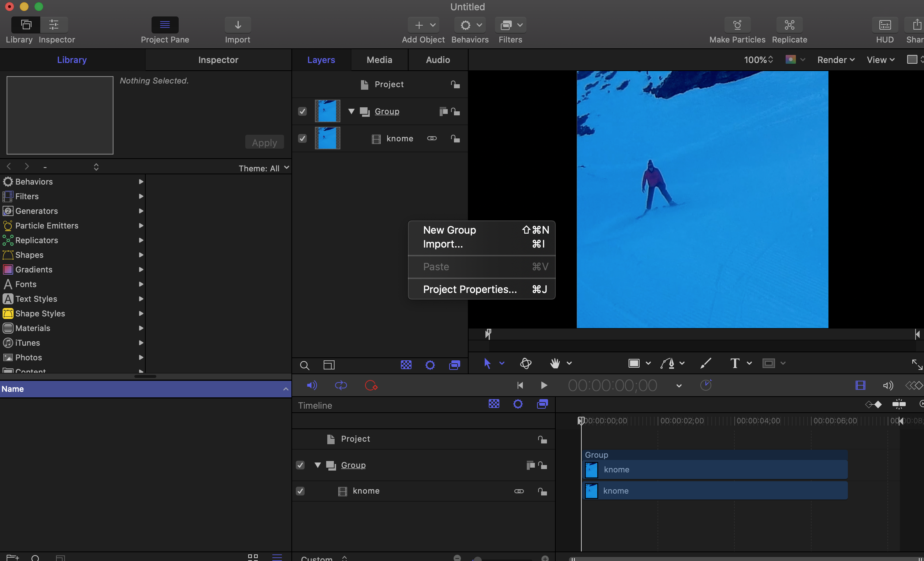
Task: Select the Rectangle shape tool
Action: point(634,363)
